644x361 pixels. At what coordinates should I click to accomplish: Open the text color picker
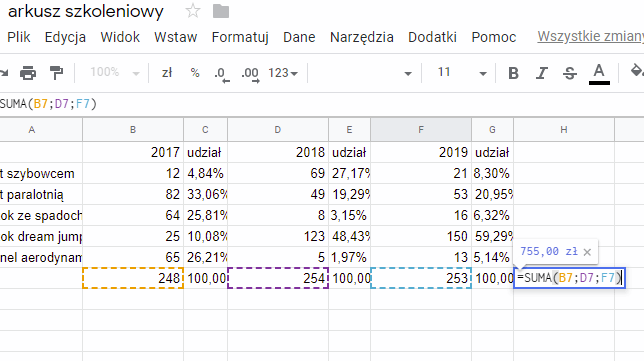click(599, 74)
